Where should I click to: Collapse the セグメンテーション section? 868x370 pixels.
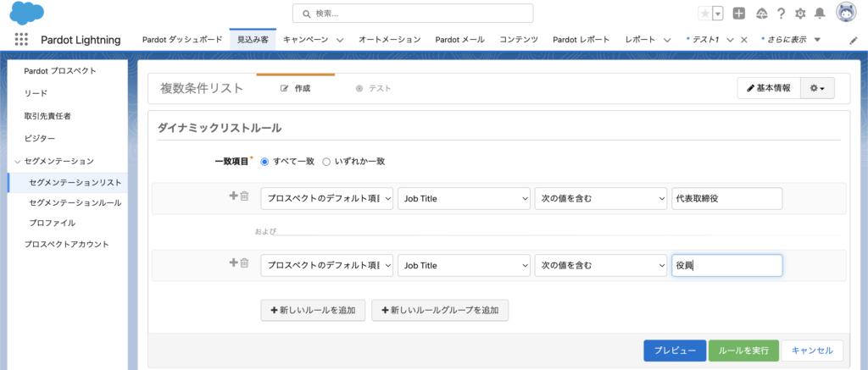tap(19, 162)
